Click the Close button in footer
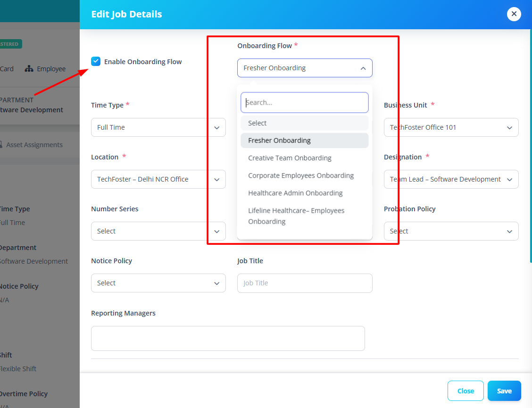Viewport: 532px width, 408px height. pyautogui.click(x=465, y=391)
